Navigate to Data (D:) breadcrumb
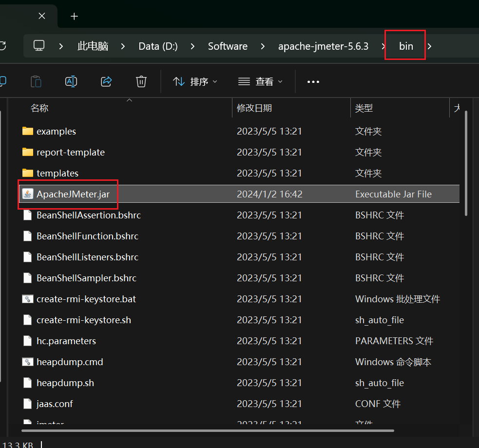This screenshot has height=448, width=479. (158, 46)
